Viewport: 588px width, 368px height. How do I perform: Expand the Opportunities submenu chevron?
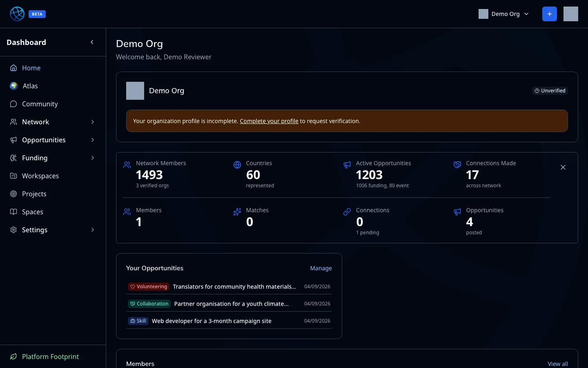point(93,140)
